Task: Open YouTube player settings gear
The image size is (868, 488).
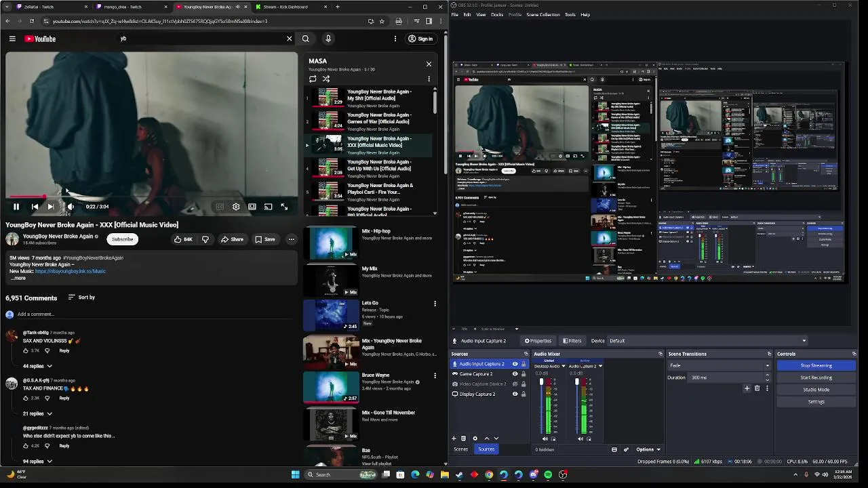Action: (x=236, y=207)
